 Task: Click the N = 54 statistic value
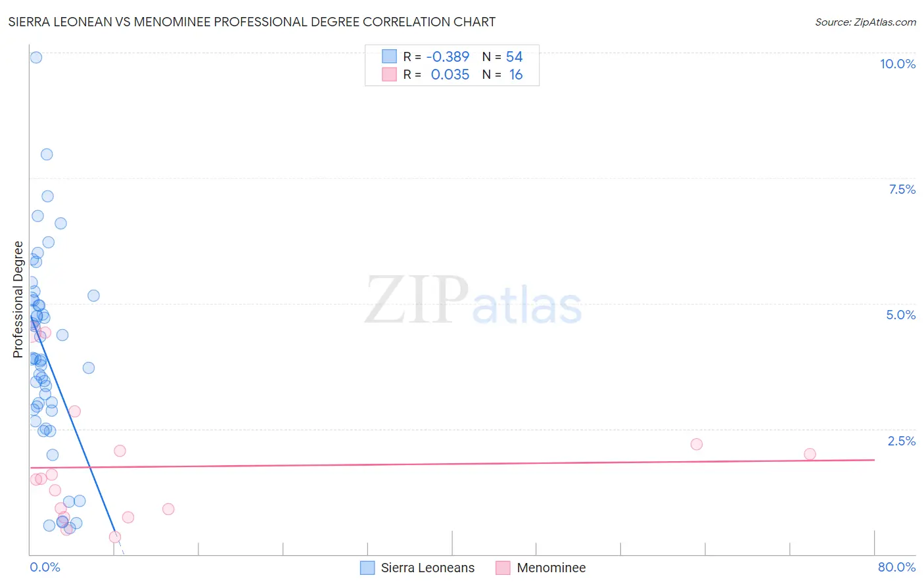503,56
